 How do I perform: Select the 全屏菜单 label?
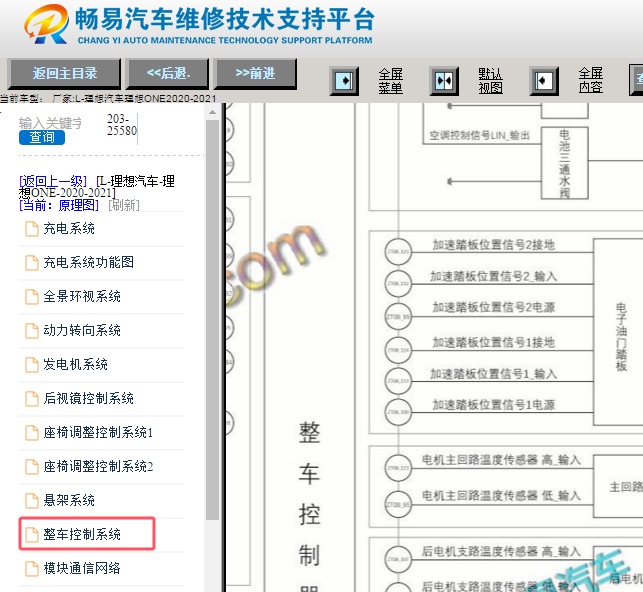point(390,81)
